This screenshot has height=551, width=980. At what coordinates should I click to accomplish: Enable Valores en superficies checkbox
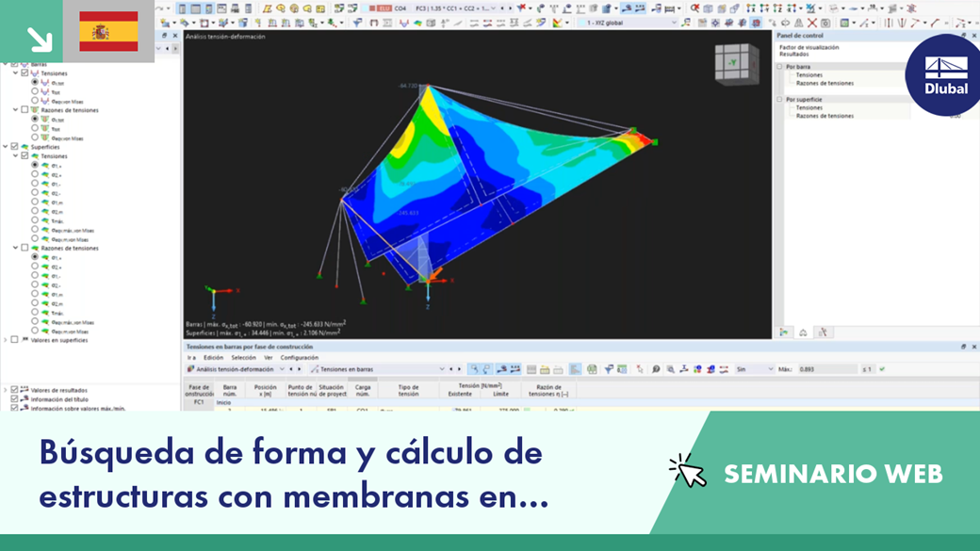click(15, 340)
